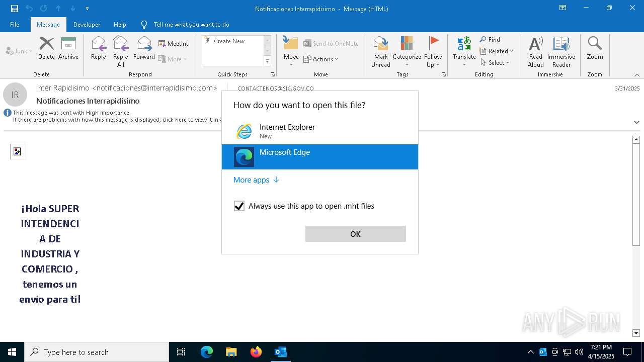This screenshot has width=644, height=362.
Task: Open the Move folder dropdown
Action: tap(291, 52)
